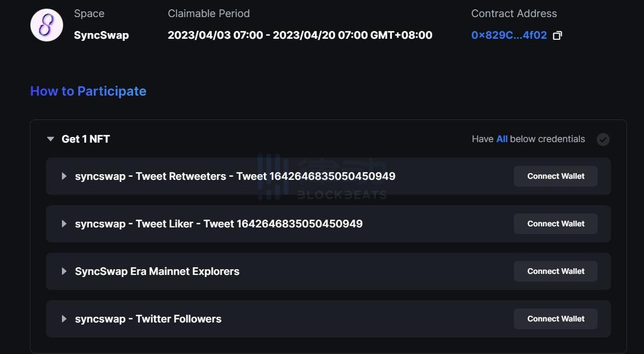Copy the contract address via copy icon

click(x=557, y=36)
